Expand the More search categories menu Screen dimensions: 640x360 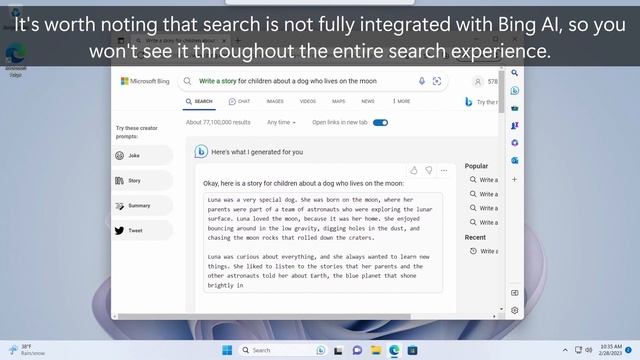click(x=402, y=101)
